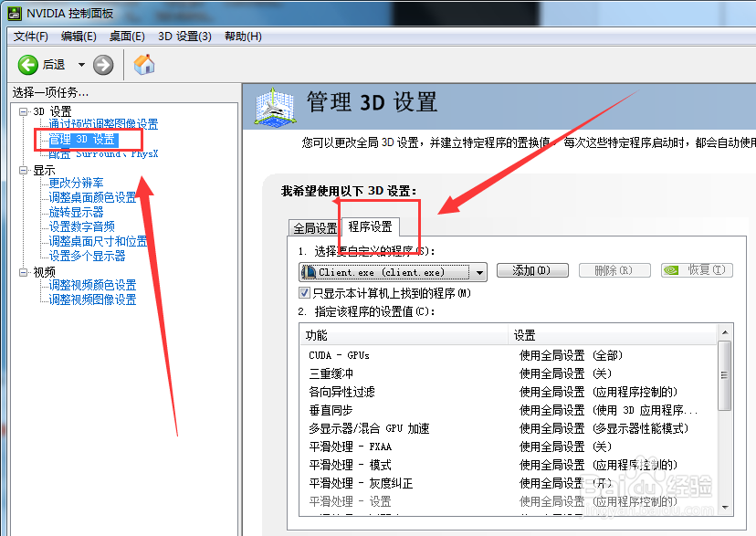This screenshot has width=756, height=536.
Task: Open 调整桌面尺寸和位置 task
Action: [x=98, y=241]
